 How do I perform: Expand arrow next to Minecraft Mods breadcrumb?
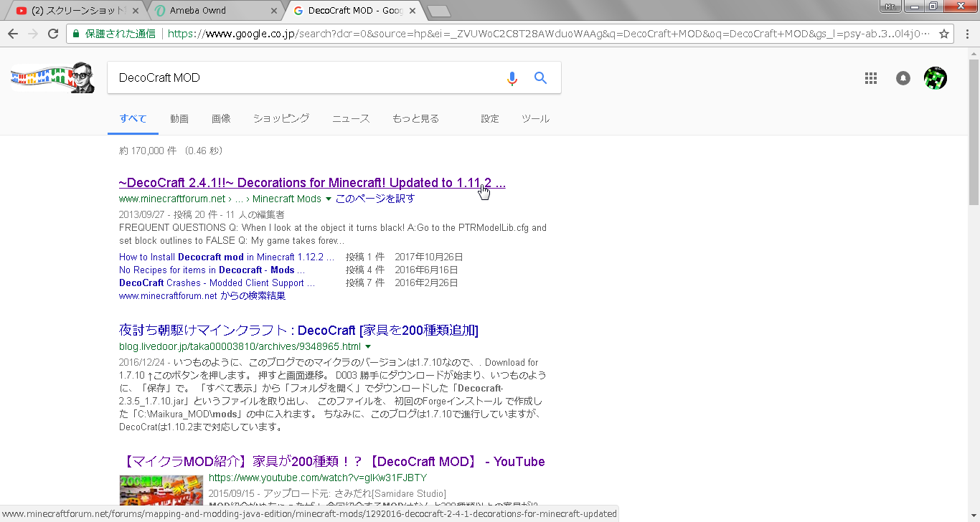pyautogui.click(x=329, y=199)
